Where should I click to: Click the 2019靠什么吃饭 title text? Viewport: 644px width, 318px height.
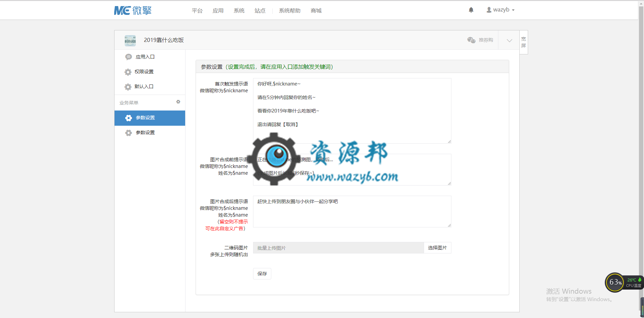point(164,40)
